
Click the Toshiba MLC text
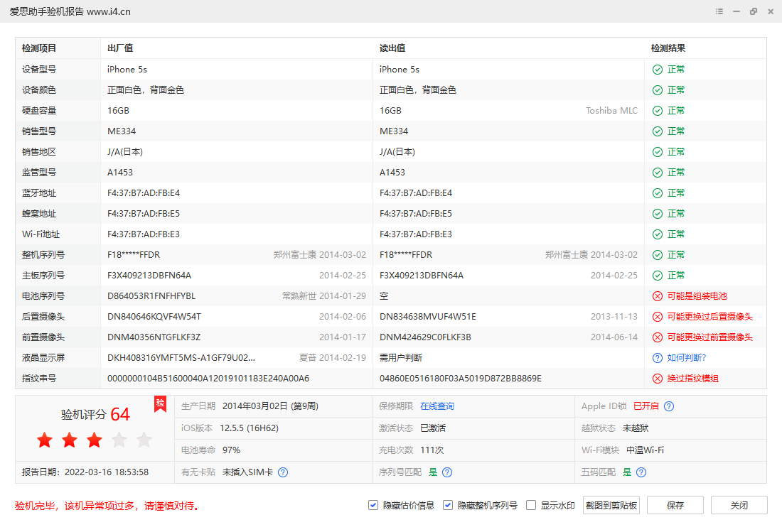coord(611,111)
